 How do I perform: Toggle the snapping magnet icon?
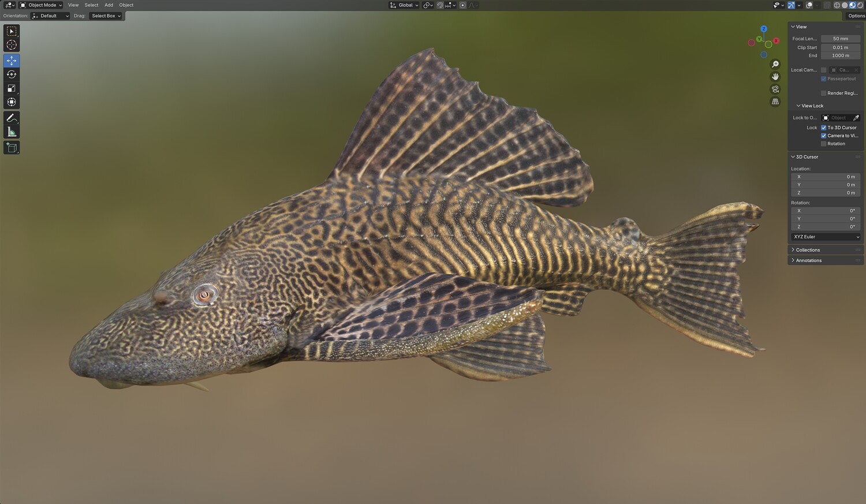pos(440,5)
